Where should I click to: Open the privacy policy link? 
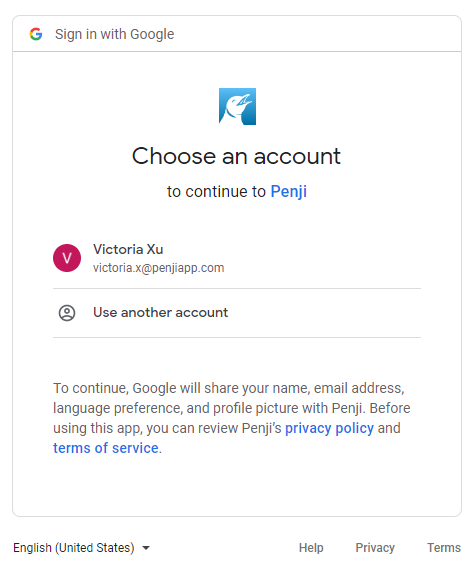click(329, 428)
